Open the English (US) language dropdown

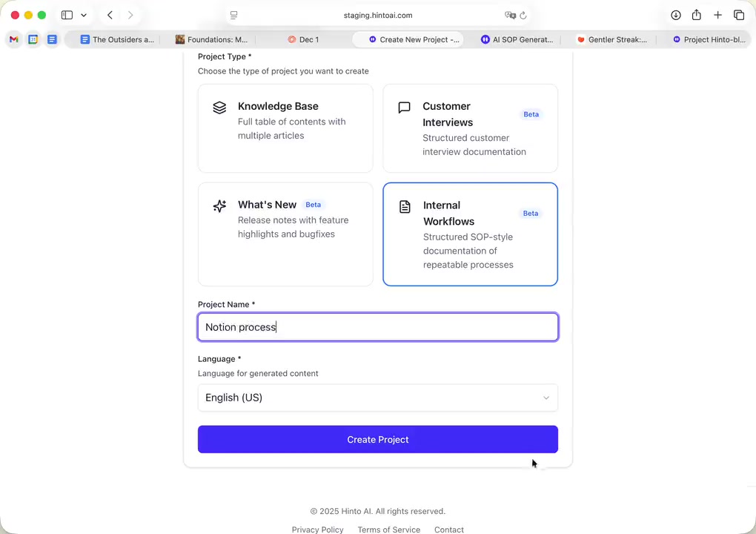tap(377, 398)
